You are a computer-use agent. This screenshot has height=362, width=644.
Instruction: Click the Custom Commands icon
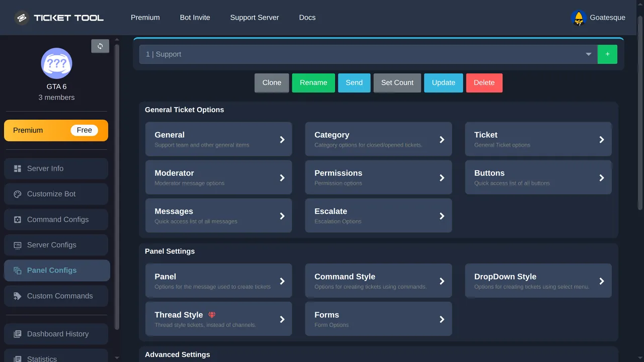(18, 296)
